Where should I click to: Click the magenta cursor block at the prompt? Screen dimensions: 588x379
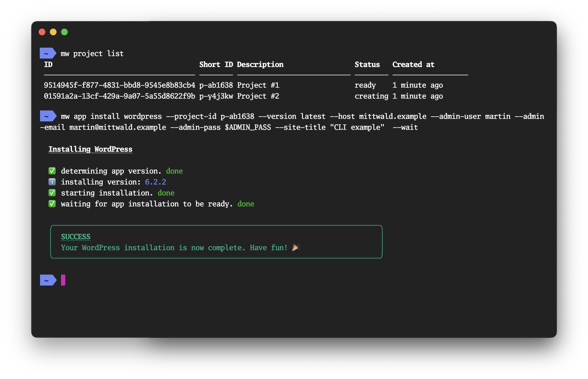point(63,280)
